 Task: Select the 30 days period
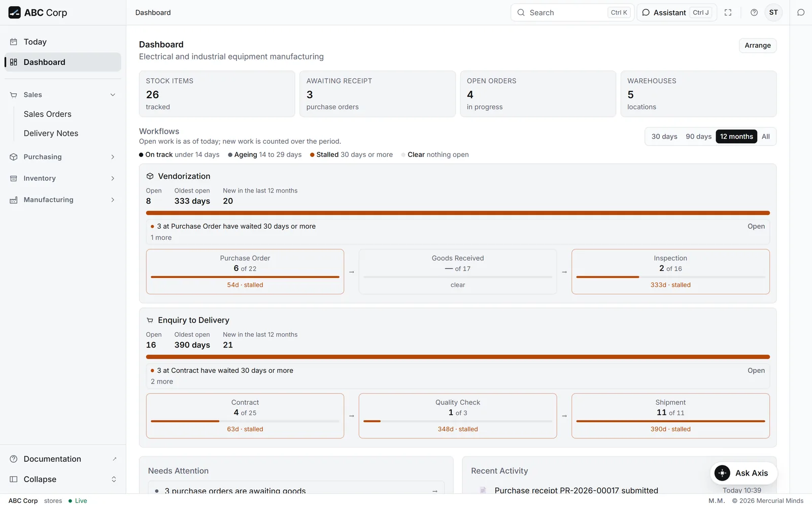(664, 137)
